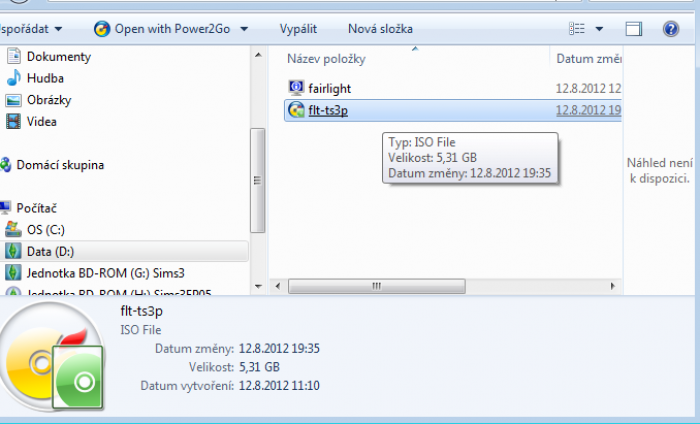Click the horizontal scrollbar under the file list
The height and width of the screenshot is (424, 700).
point(376,286)
